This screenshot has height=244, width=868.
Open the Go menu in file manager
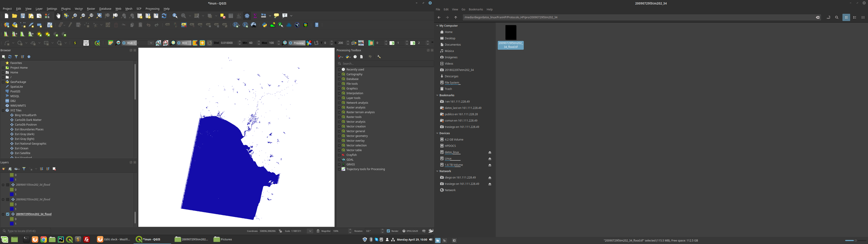(463, 9)
